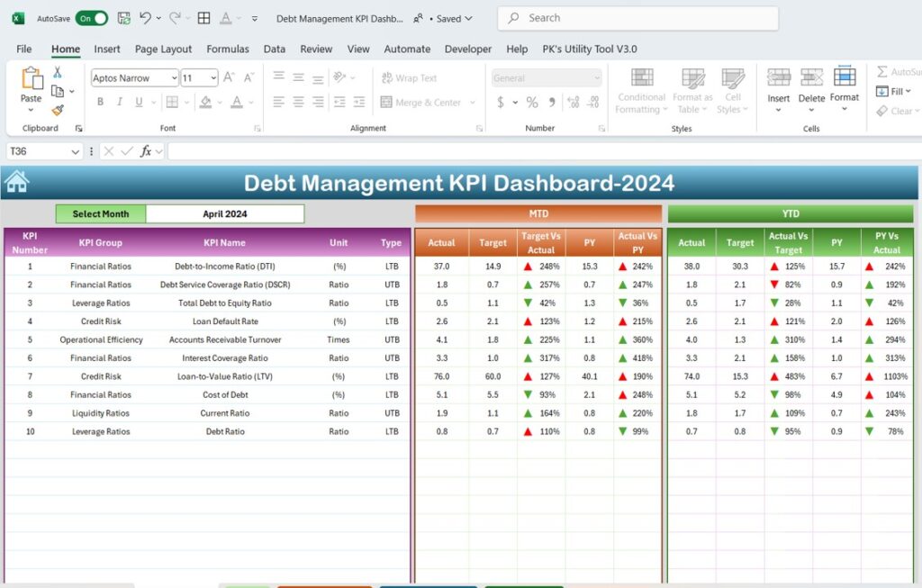Click the ribbon Font Color A swatch
Image resolution: width=922 pixels, height=588 pixels.
tap(237, 103)
